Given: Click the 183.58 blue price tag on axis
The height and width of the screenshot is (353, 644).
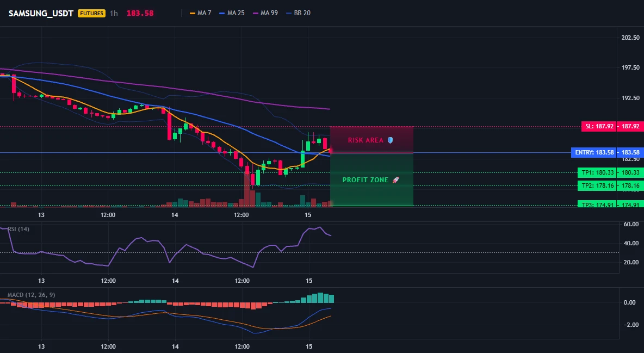Looking at the screenshot, I should coord(630,152).
